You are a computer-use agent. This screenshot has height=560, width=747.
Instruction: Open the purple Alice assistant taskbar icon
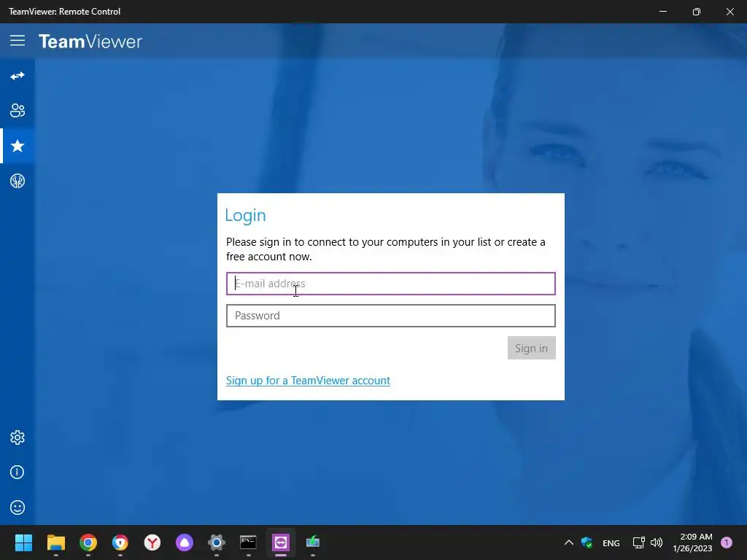[185, 542]
